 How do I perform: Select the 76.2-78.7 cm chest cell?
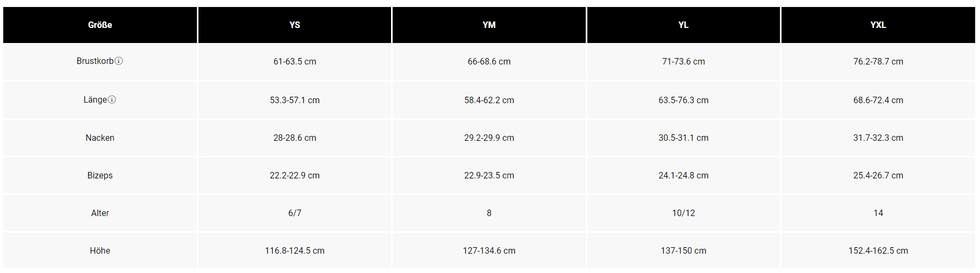pyautogui.click(x=878, y=62)
